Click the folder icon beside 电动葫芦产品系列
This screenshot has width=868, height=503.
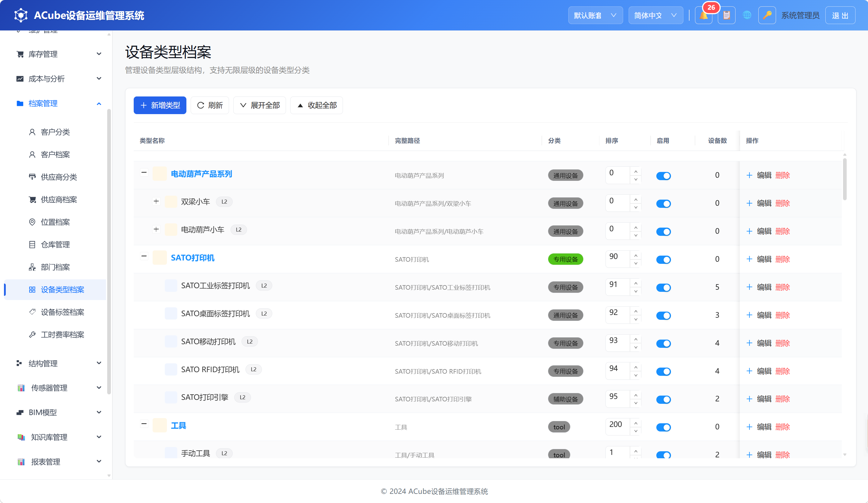click(160, 174)
